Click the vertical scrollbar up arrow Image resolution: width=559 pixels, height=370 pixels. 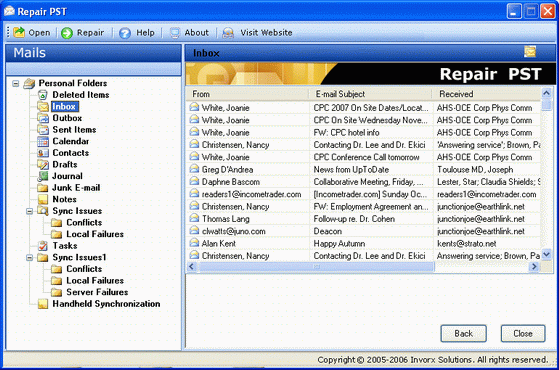tap(546, 93)
